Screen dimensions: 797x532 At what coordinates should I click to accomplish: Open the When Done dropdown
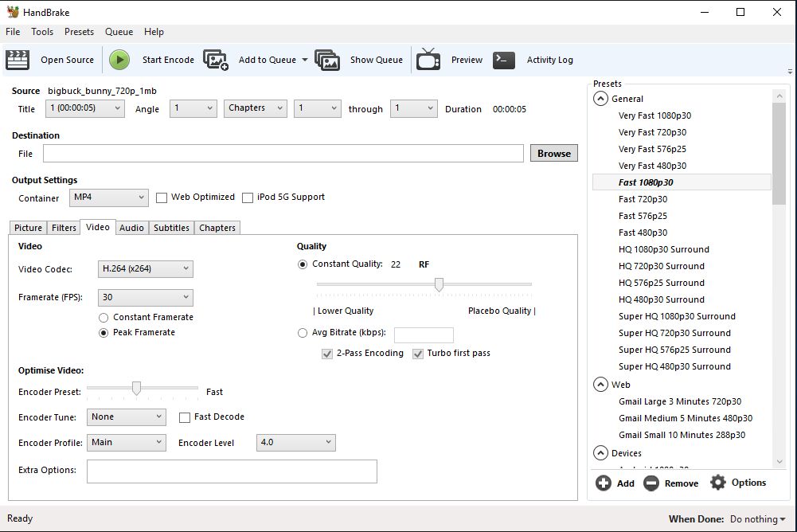pos(757,519)
